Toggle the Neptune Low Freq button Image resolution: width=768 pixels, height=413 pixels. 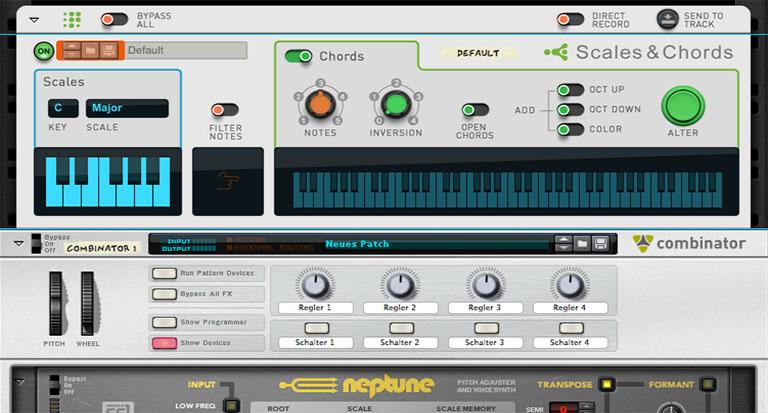pyautogui.click(x=231, y=406)
